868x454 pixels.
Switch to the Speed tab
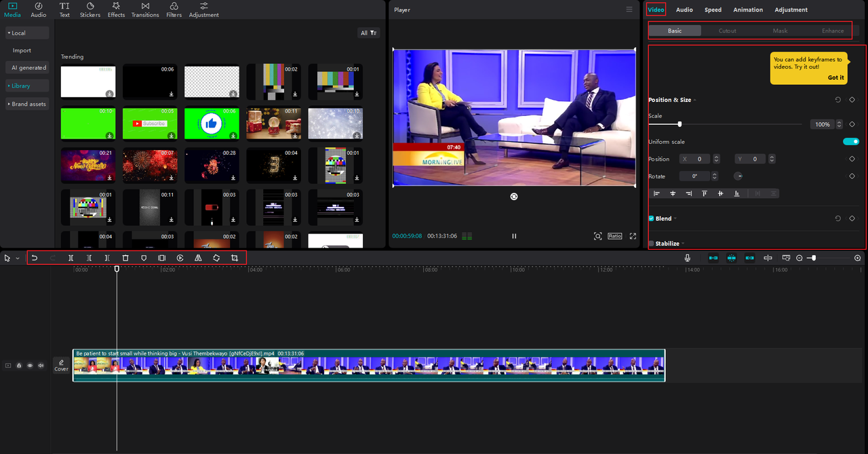pos(713,10)
